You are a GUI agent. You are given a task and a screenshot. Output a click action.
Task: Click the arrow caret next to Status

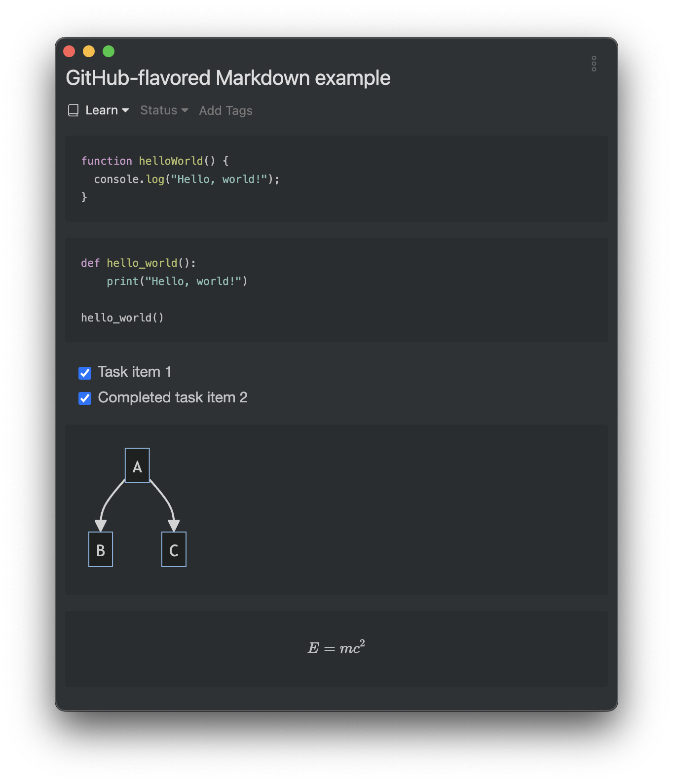(185, 110)
